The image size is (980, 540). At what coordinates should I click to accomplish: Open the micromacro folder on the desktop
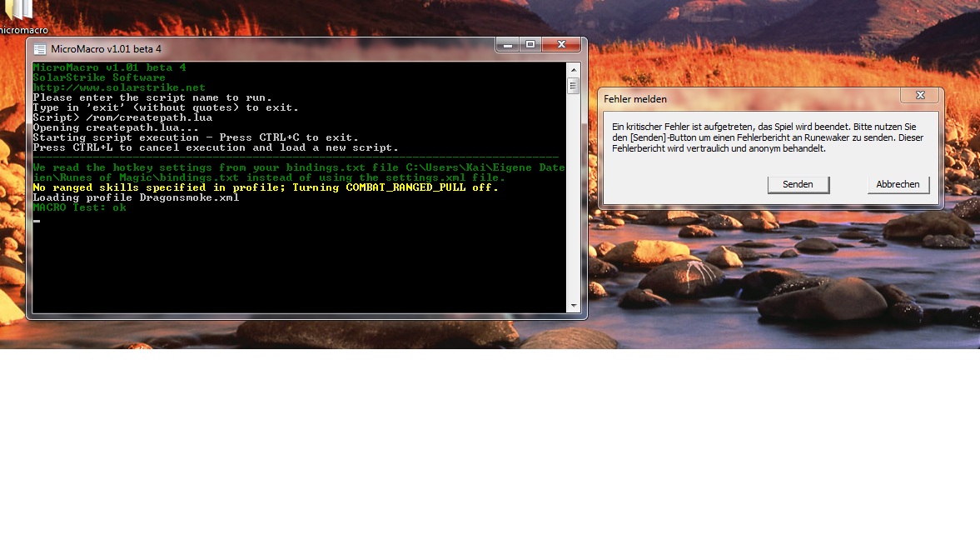(18, 12)
